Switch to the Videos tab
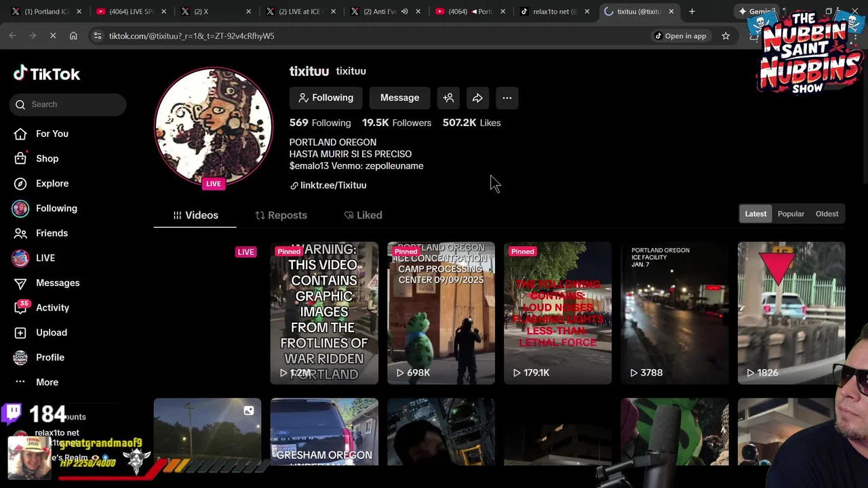This screenshot has height=488, width=868. [195, 215]
